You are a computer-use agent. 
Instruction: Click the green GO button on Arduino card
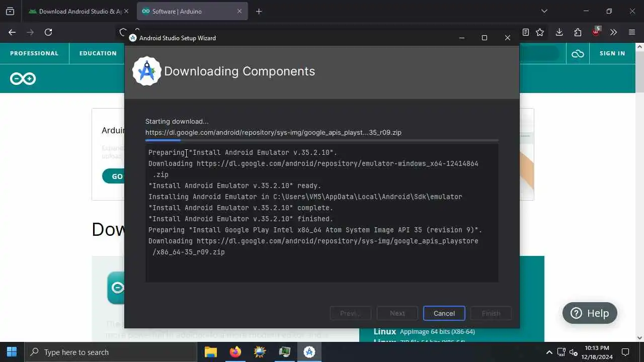(x=114, y=176)
